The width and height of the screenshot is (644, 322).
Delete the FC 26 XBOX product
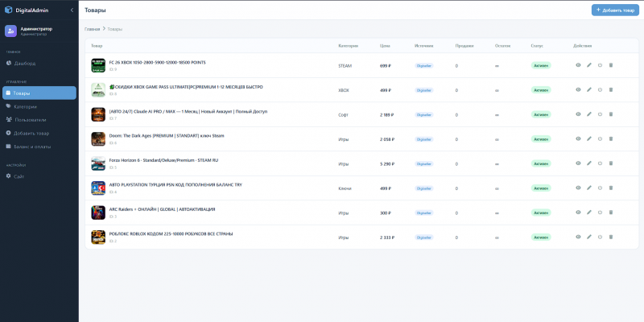[x=611, y=65]
